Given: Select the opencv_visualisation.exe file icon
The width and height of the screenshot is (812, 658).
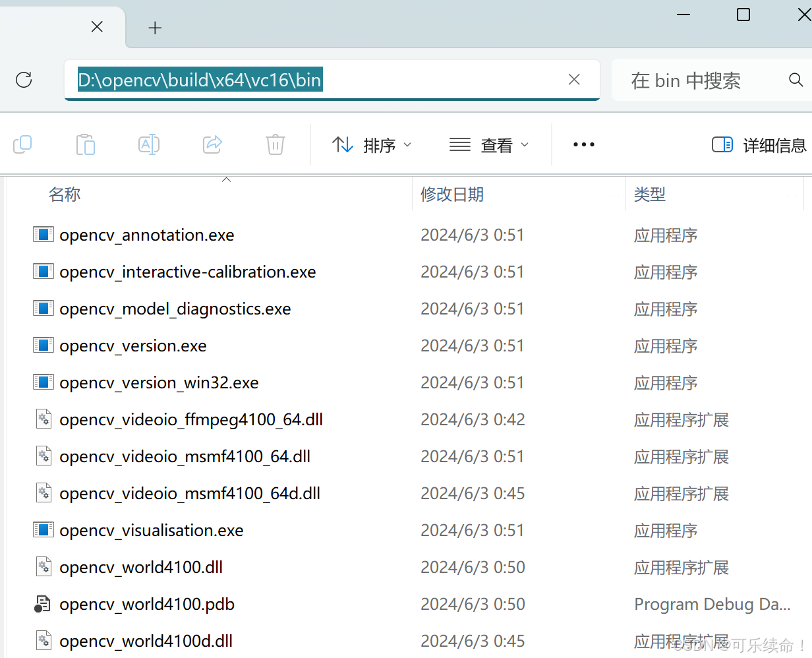Looking at the screenshot, I should click(43, 529).
